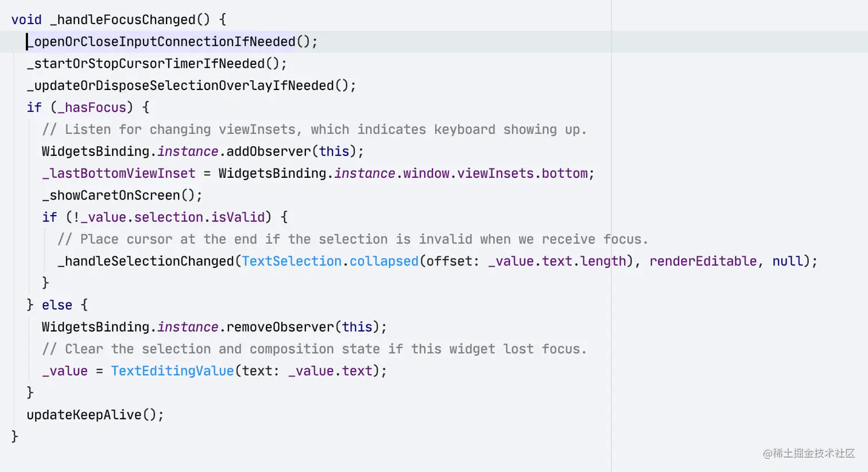Click the collapsed constructor name
The image size is (868, 472).
coord(384,261)
